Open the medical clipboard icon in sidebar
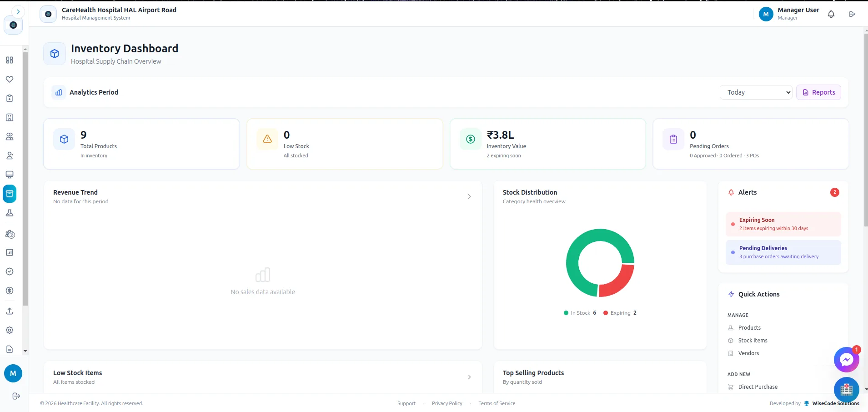 point(10,98)
